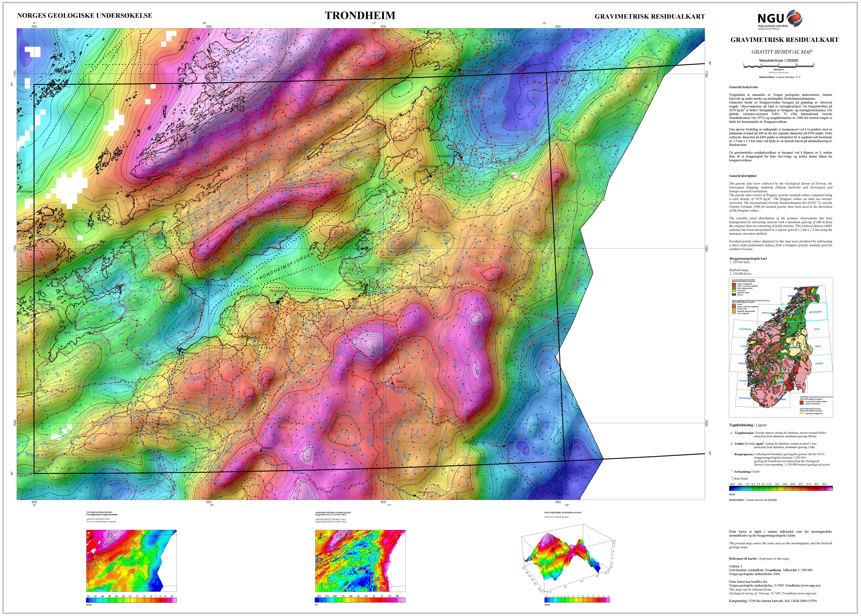This screenshot has height=616, width=861.
Task: Click the Stjørdal town label on the map
Action: [x=356, y=289]
